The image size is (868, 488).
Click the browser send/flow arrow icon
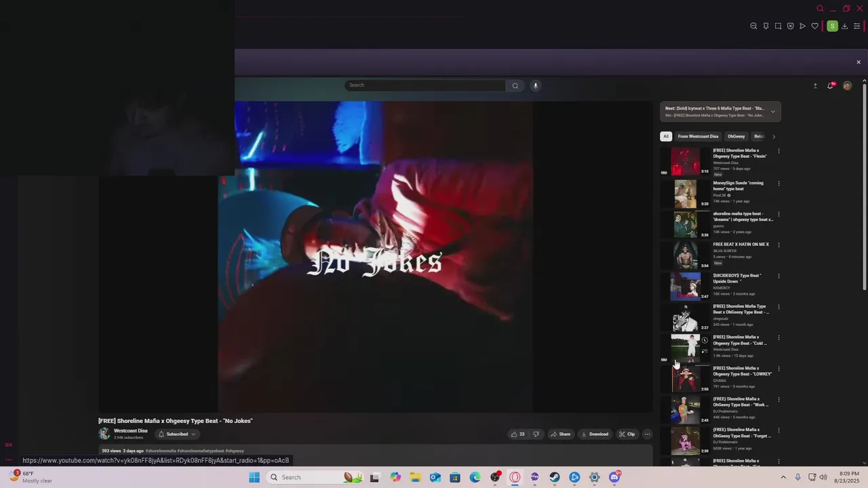[802, 26]
